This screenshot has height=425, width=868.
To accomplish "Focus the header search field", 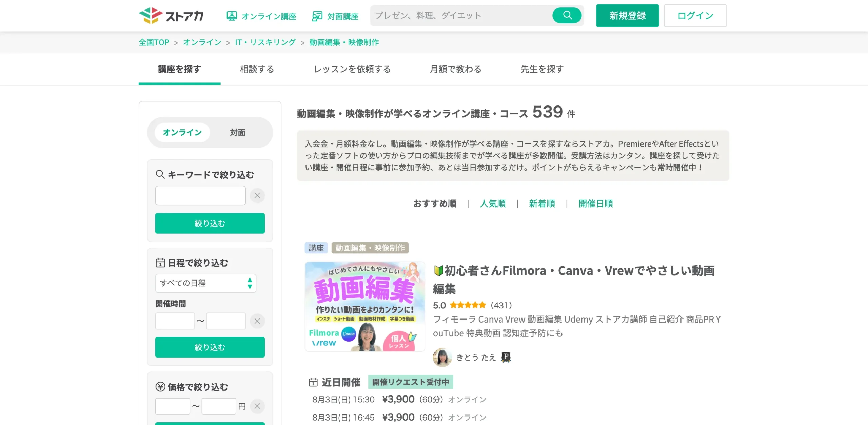I will 461,16.
